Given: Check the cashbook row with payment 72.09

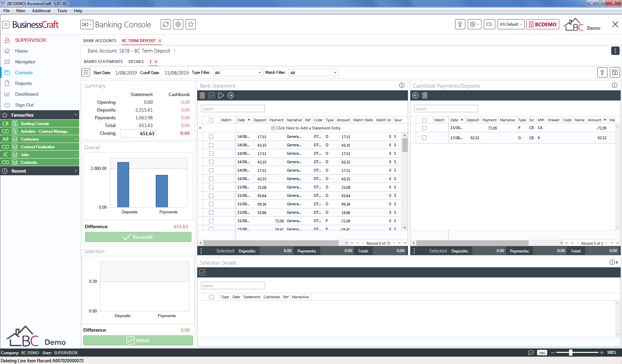Looking at the screenshot, I should [424, 128].
